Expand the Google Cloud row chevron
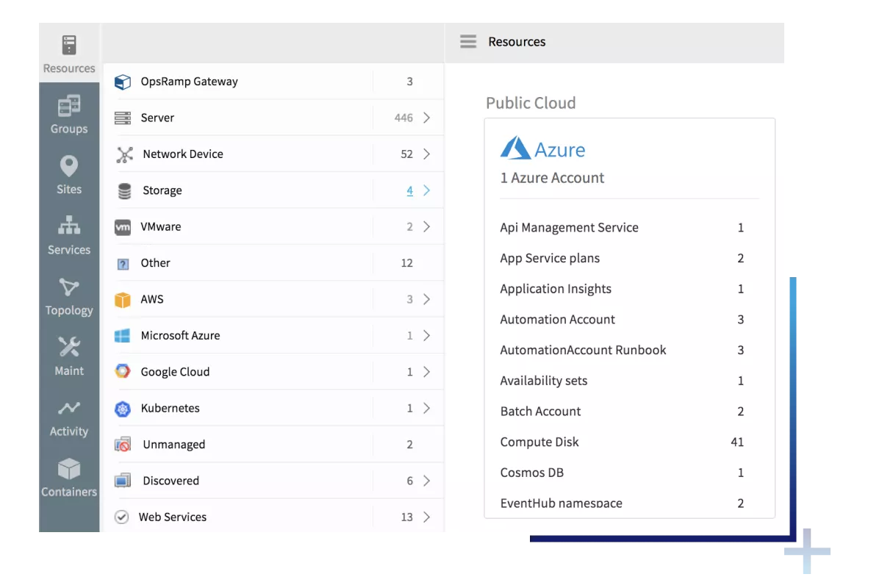882x588 pixels. 427,372
